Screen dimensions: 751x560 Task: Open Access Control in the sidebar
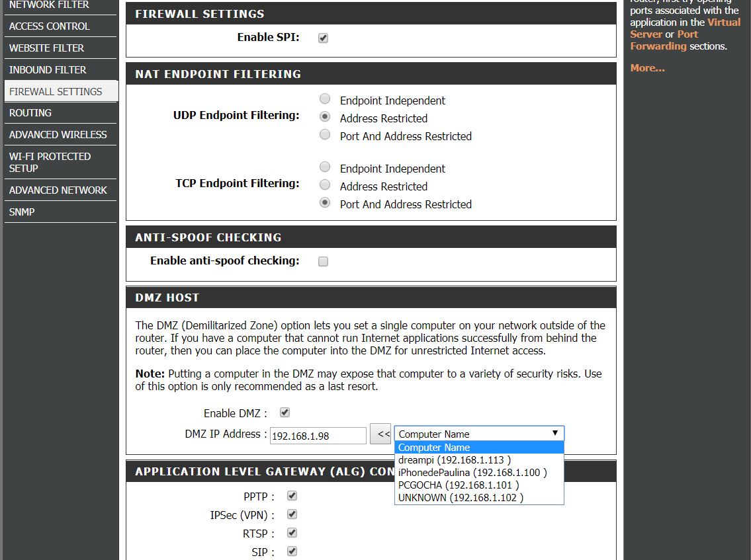click(50, 26)
